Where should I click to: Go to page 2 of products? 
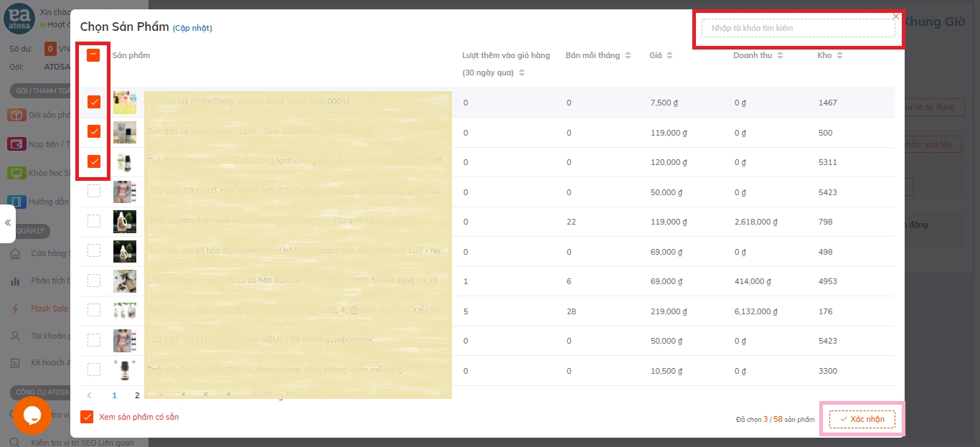click(137, 395)
